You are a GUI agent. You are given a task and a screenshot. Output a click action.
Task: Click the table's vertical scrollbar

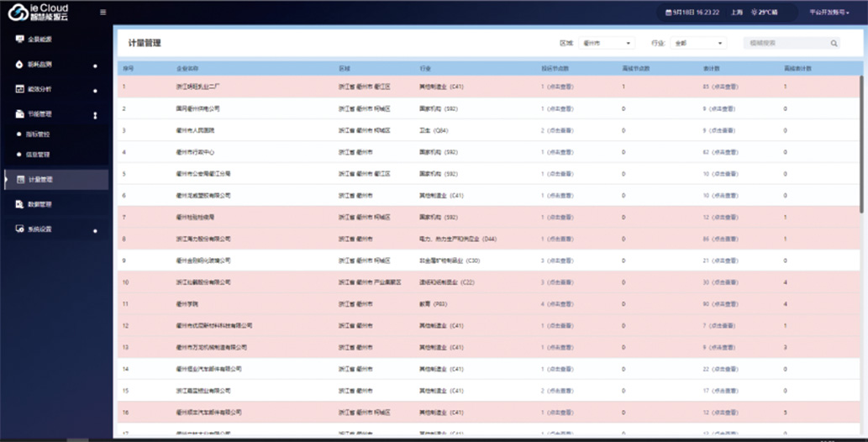click(862, 143)
